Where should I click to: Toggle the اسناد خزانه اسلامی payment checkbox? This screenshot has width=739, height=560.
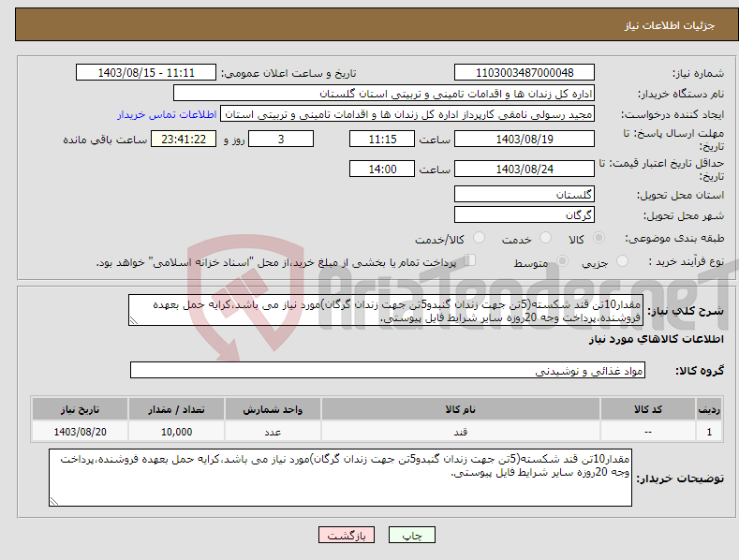click(x=469, y=259)
